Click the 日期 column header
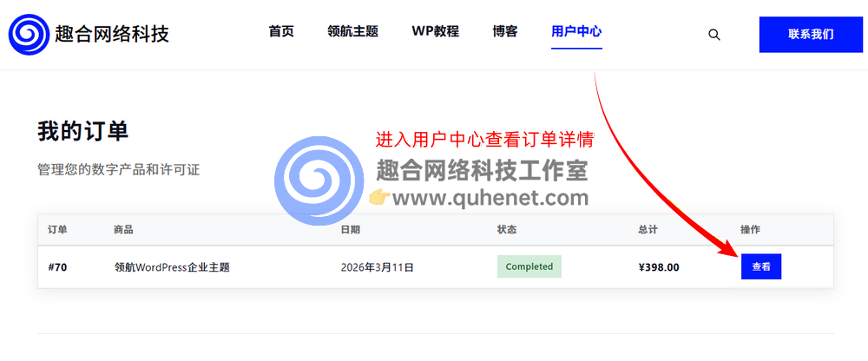Image resolution: width=868 pixels, height=361 pixels. [x=350, y=230]
